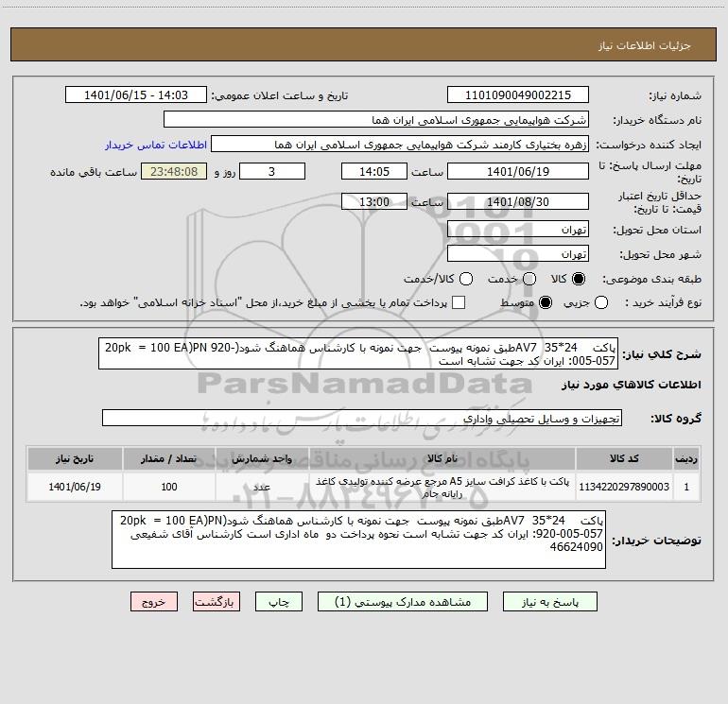Select the کالا/خدمت radio button
The image size is (728, 704).
[x=466, y=279]
